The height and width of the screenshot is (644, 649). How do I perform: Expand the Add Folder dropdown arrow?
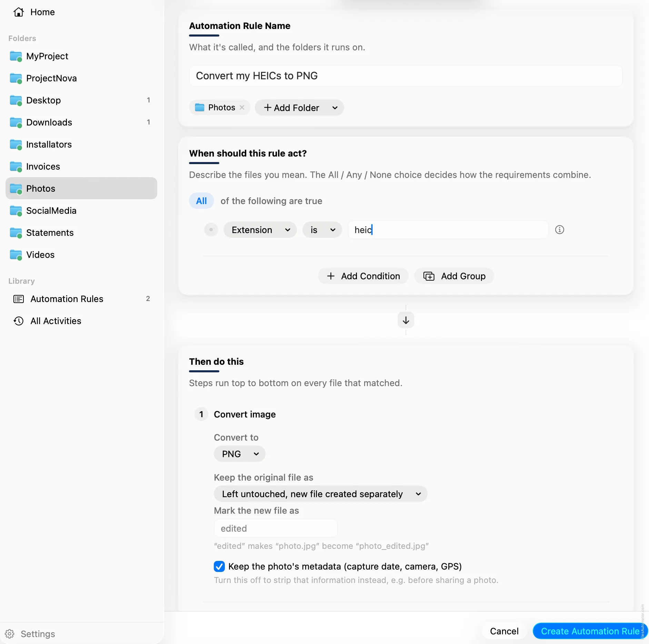pyautogui.click(x=335, y=108)
